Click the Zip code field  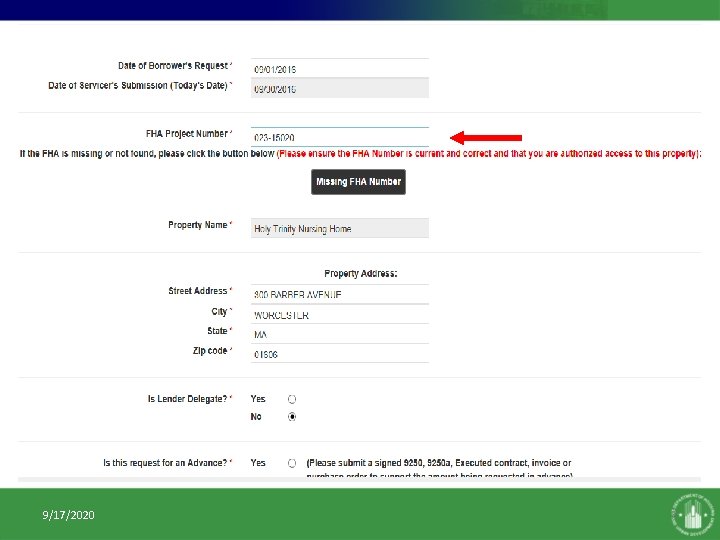[x=340, y=354]
